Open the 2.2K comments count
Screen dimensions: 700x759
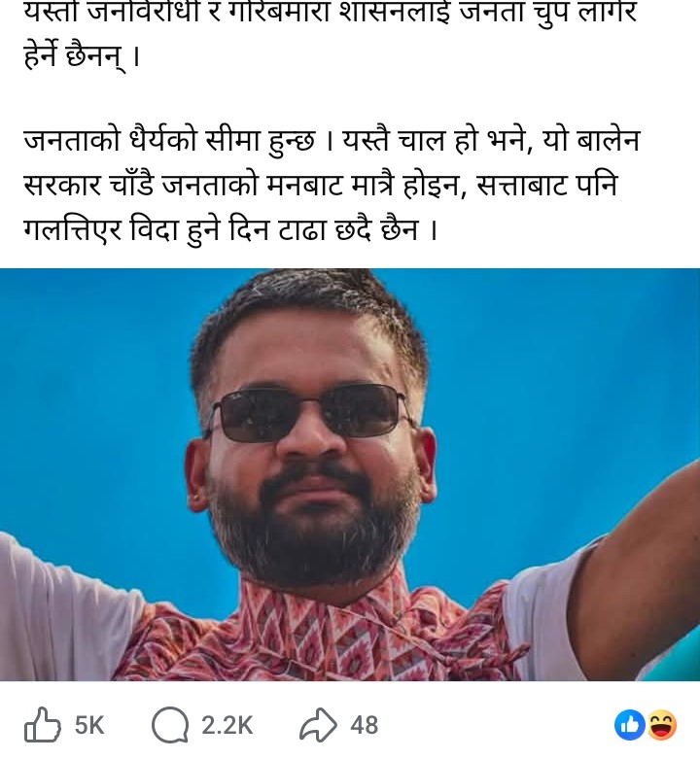227,725
